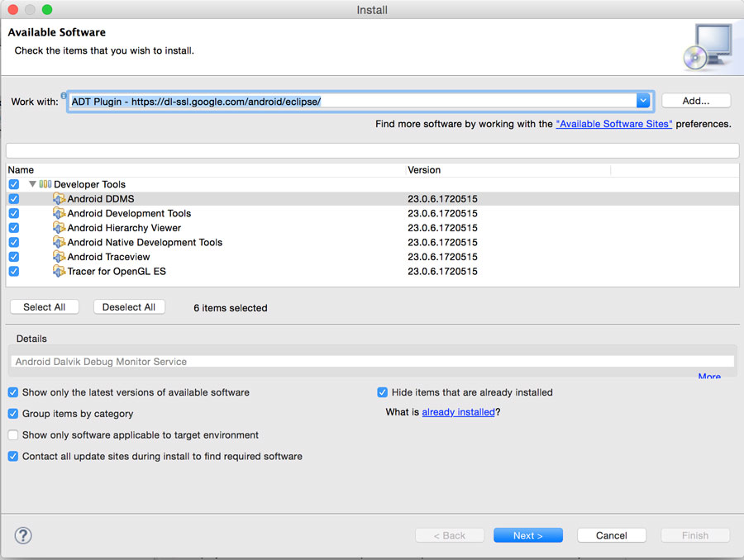Viewport: 744px width, 560px height.
Task: Click the Next > button
Action: coord(527,535)
